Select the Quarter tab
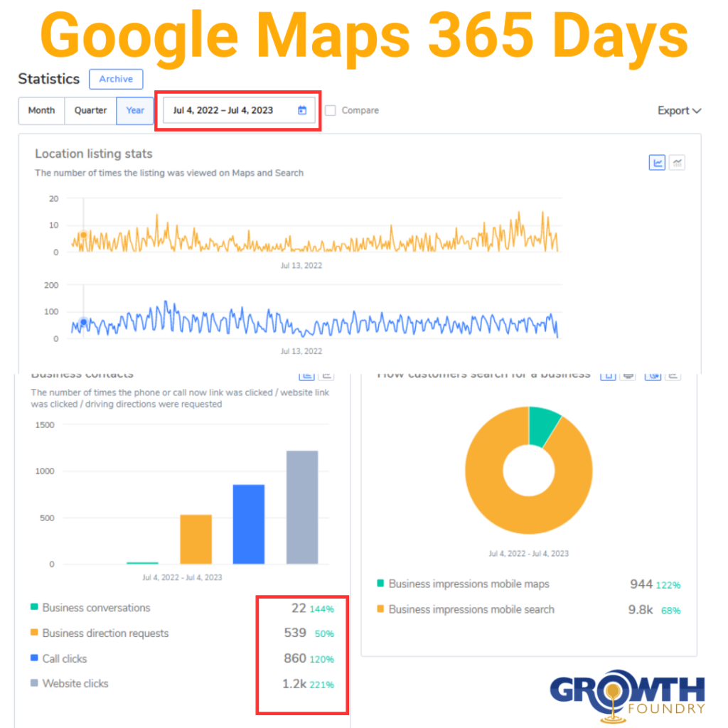 (90, 110)
